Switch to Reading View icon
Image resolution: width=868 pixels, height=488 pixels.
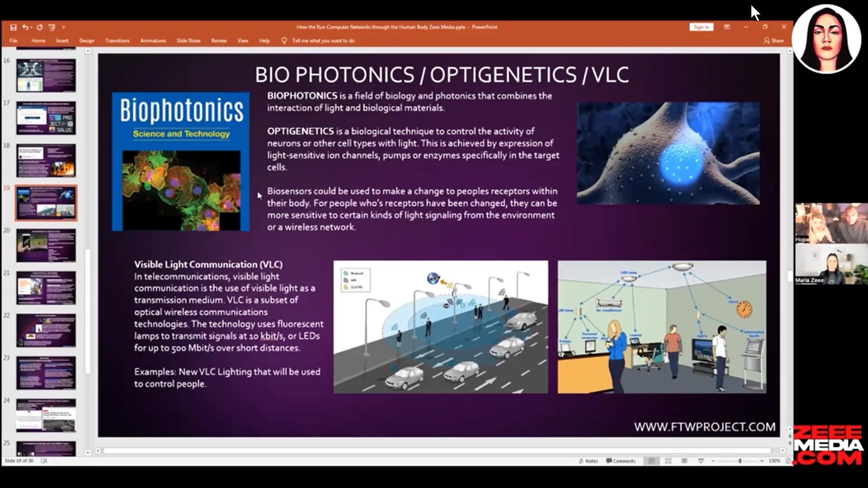(684, 461)
